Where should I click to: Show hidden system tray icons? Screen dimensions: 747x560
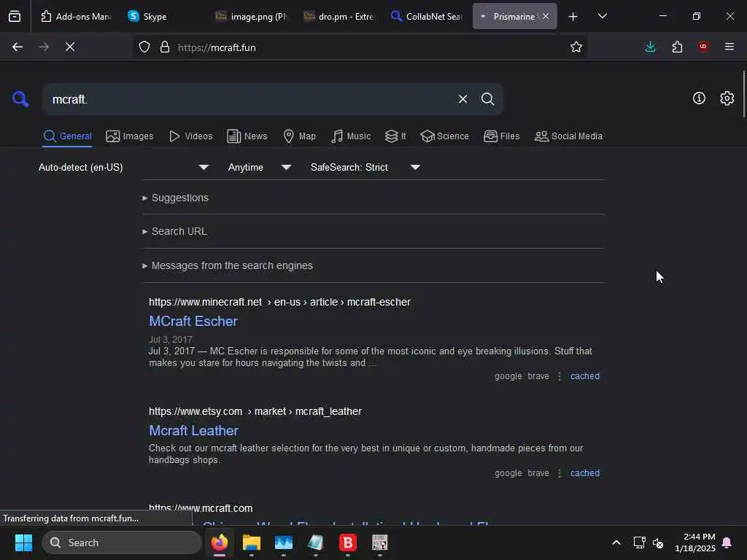point(616,542)
